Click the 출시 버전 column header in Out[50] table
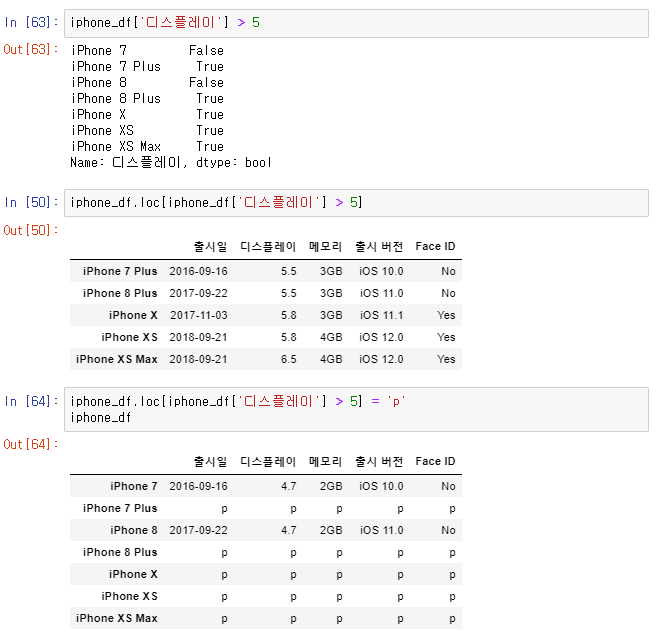660x639 pixels. pos(379,246)
